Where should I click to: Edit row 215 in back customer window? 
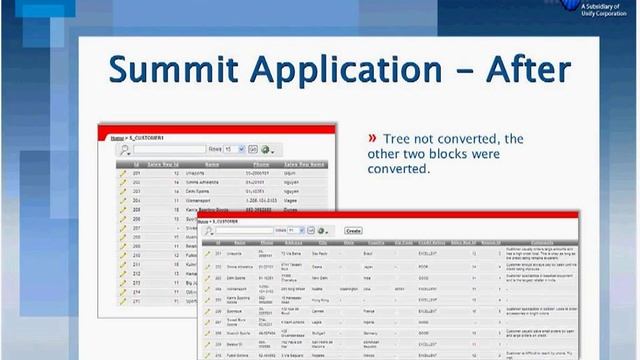123,301
